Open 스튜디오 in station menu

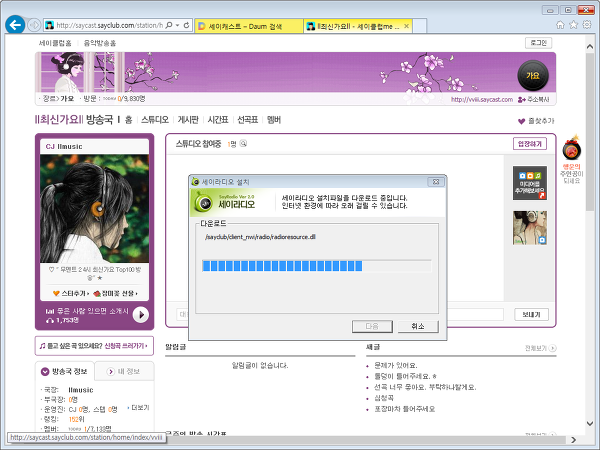[155, 120]
